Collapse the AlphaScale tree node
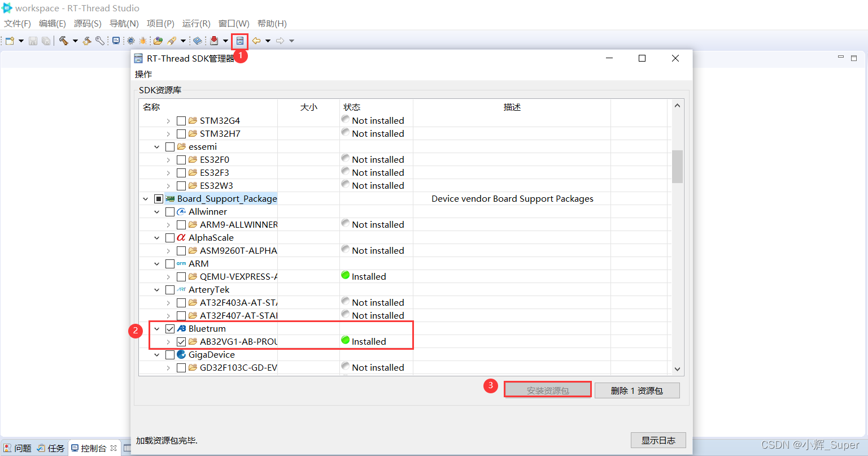 [x=157, y=238]
